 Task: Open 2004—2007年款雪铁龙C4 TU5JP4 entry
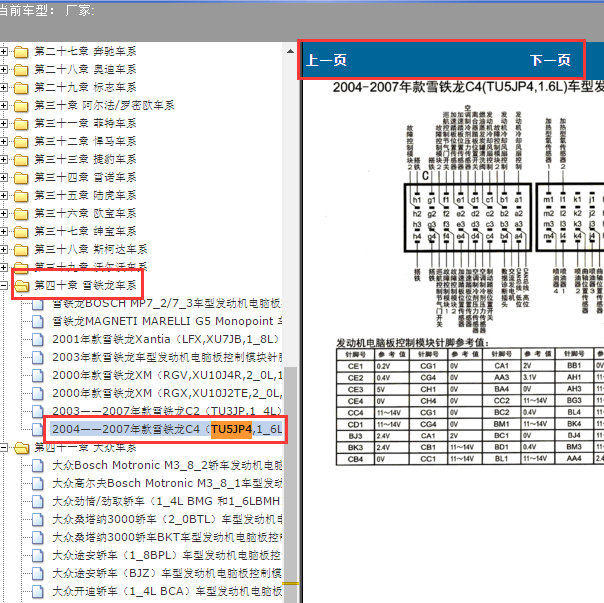[167, 429]
